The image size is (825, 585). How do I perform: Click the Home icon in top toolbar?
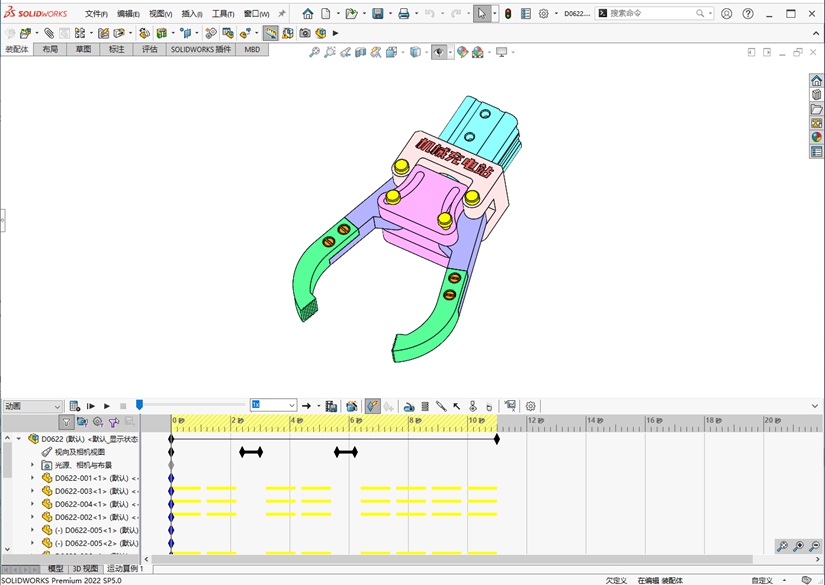click(x=308, y=14)
